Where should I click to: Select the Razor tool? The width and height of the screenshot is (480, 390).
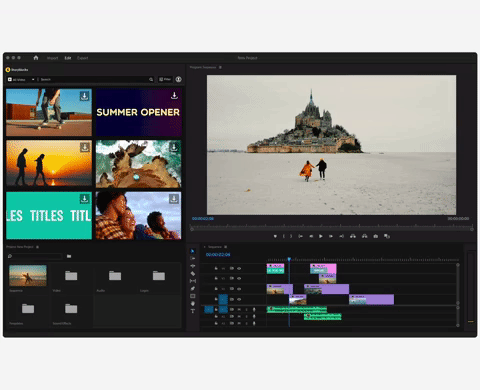pyautogui.click(x=193, y=274)
